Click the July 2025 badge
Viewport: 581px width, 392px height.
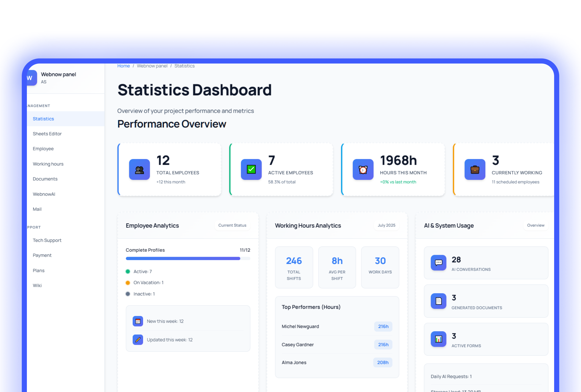pos(387,225)
